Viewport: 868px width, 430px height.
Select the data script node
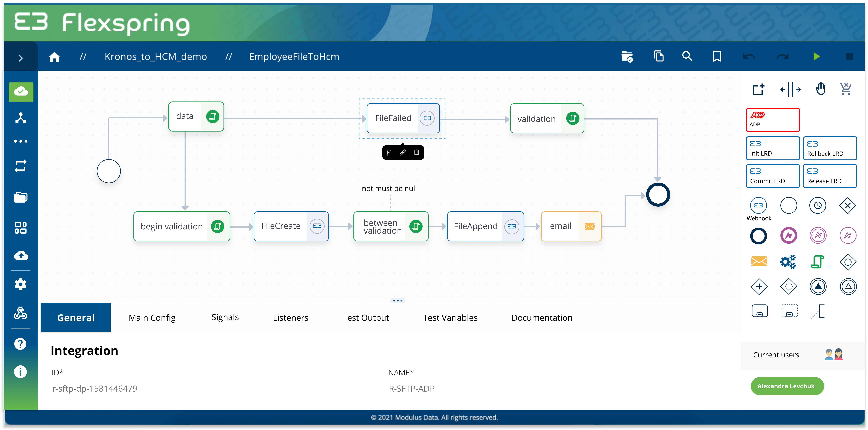196,116
